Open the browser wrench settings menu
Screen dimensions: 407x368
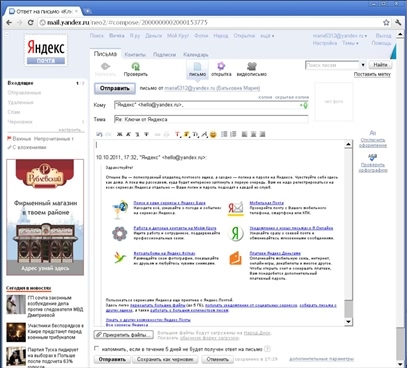pyautogui.click(x=398, y=23)
